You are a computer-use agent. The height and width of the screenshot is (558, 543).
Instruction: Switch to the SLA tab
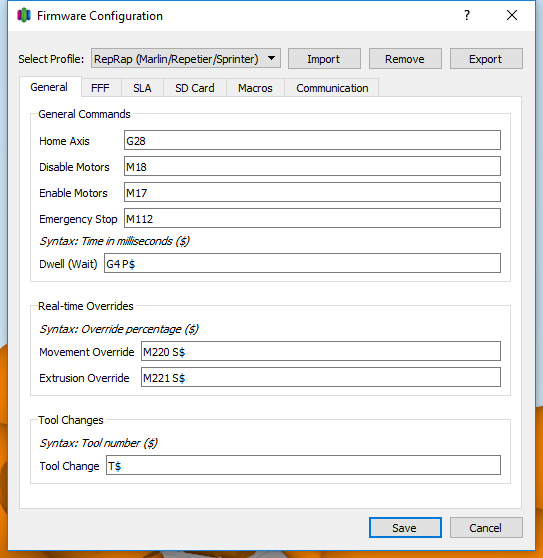click(142, 88)
